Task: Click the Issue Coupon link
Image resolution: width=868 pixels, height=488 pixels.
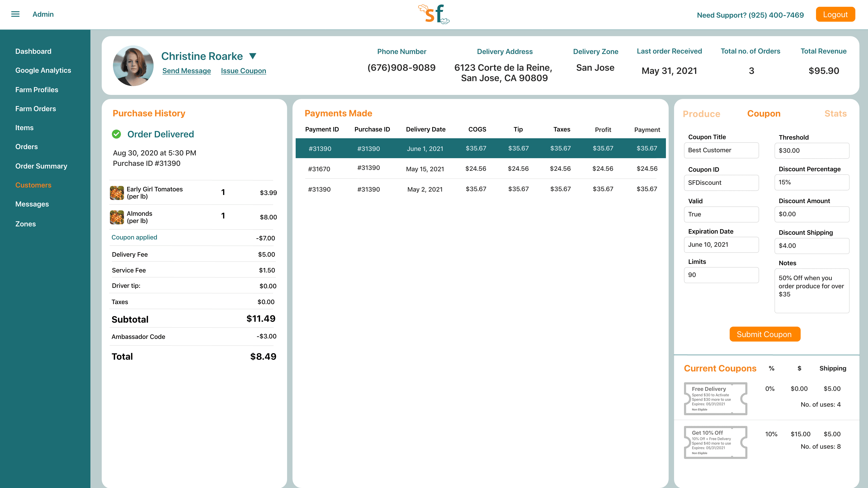Action: [x=243, y=71]
